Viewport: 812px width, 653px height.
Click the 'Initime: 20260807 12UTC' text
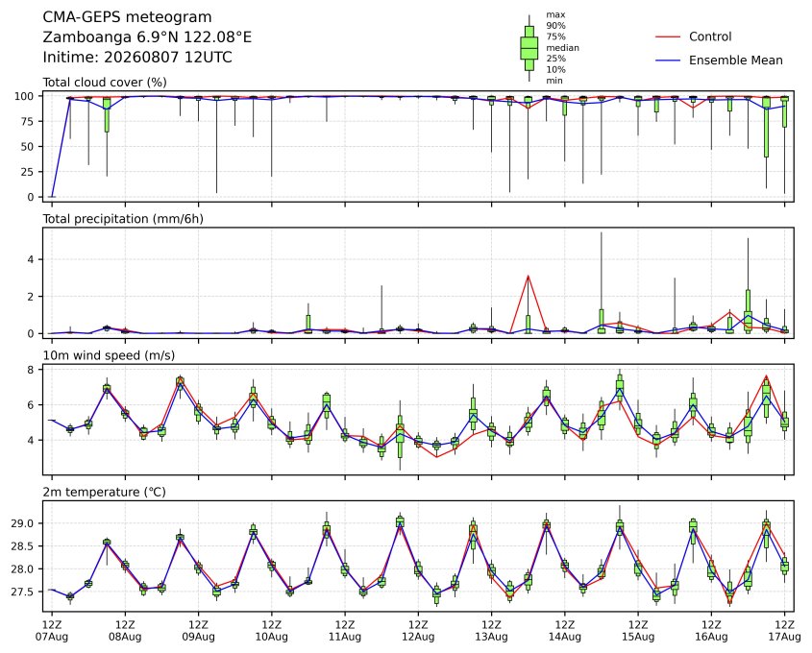pos(137,57)
